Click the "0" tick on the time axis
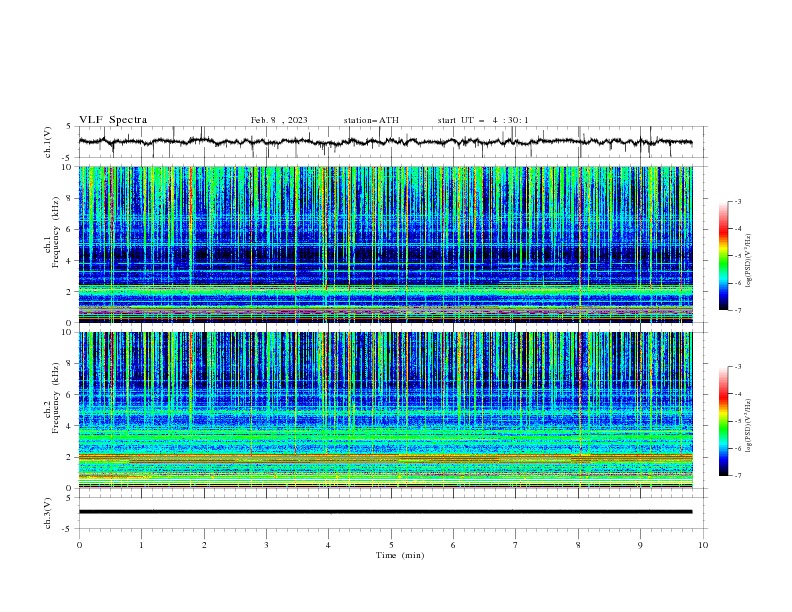The image size is (792, 612). 79,545
